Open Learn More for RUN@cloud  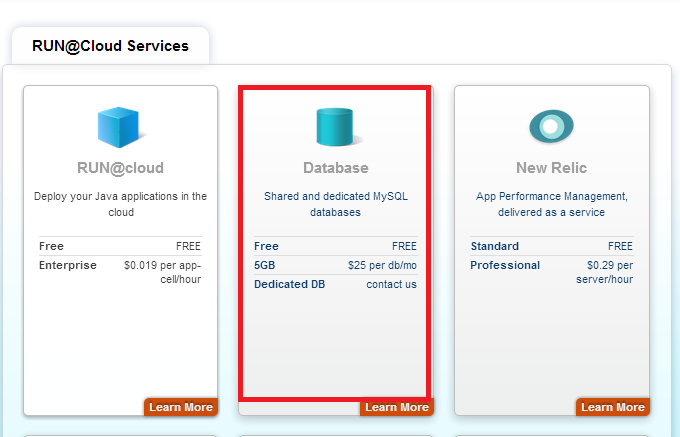[x=181, y=407]
